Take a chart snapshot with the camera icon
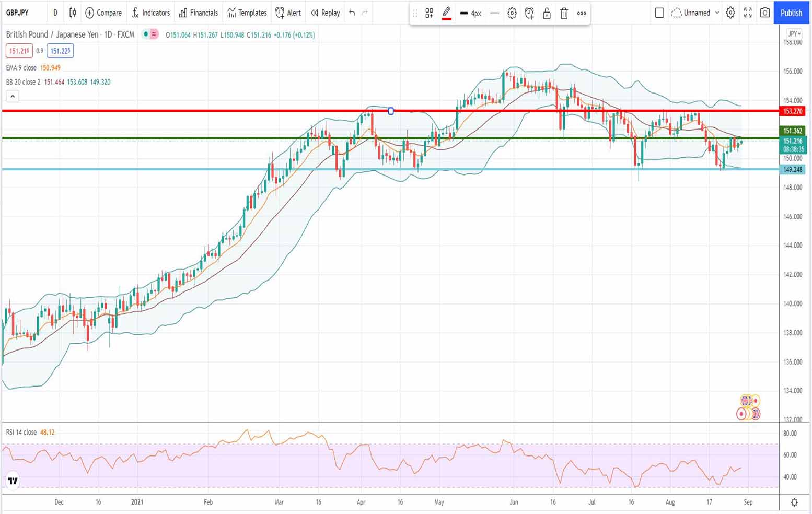 pyautogui.click(x=765, y=13)
